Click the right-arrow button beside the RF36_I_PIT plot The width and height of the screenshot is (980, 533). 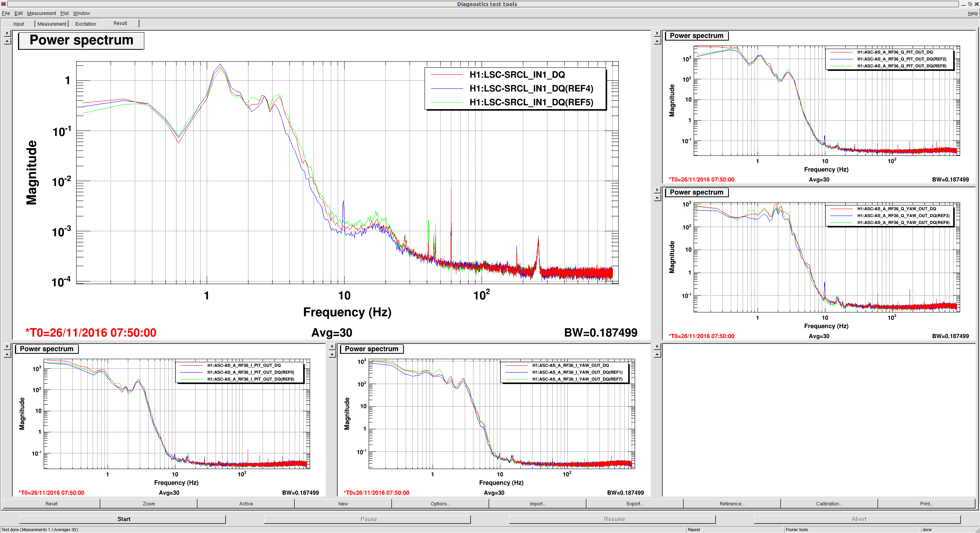coord(7,347)
